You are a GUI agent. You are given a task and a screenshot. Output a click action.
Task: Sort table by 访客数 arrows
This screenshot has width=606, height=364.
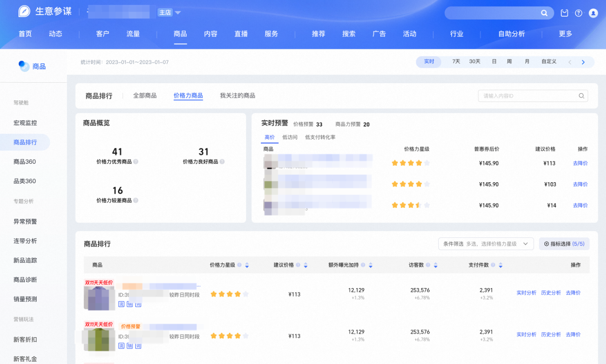coord(436,265)
